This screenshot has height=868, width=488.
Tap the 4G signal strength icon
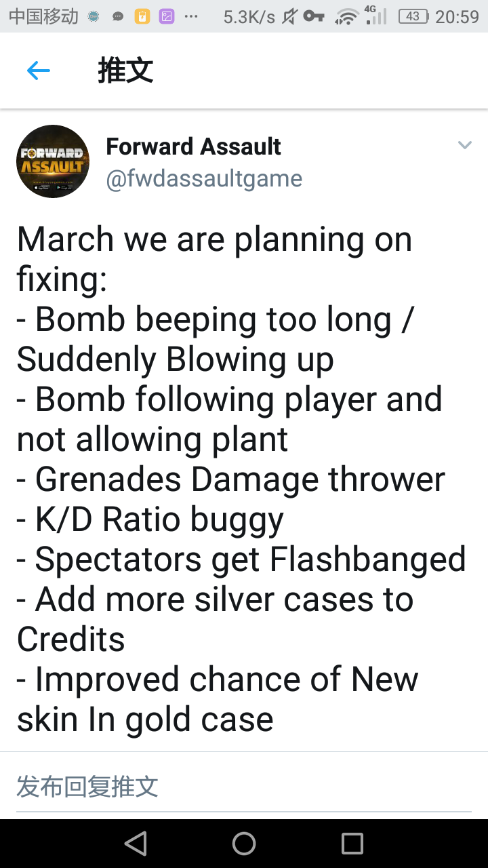(375, 16)
